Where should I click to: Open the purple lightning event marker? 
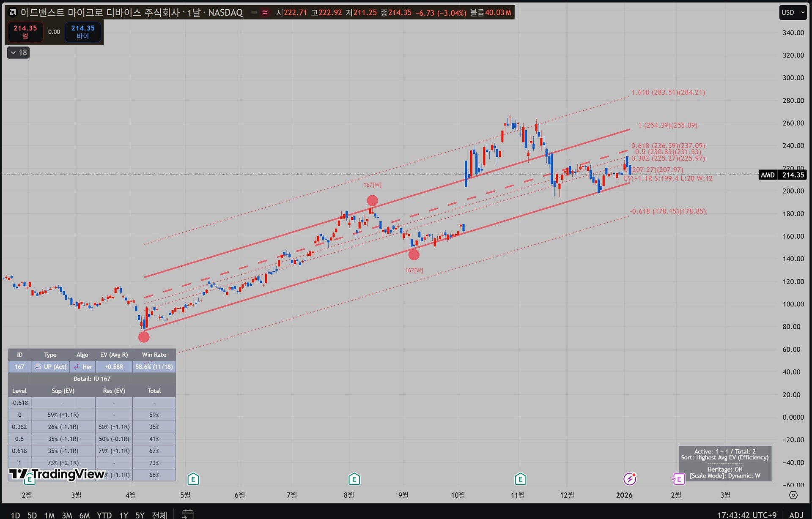(629, 478)
